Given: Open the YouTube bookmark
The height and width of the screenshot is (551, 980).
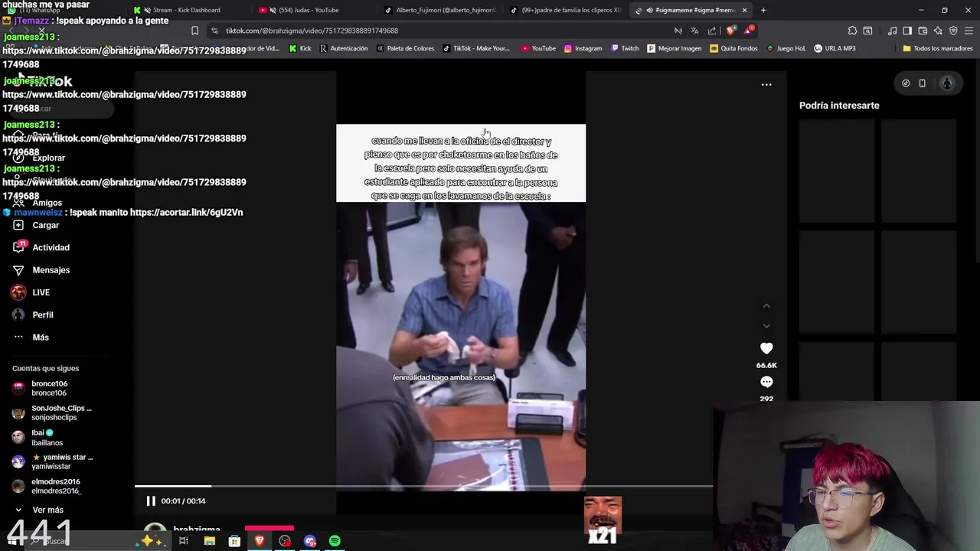Looking at the screenshot, I should click(538, 48).
